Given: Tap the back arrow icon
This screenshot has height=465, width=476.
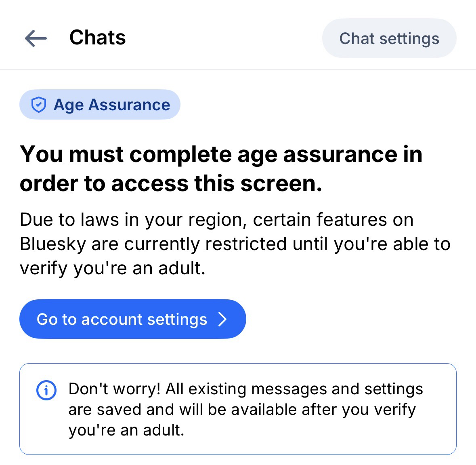Looking at the screenshot, I should pos(36,38).
